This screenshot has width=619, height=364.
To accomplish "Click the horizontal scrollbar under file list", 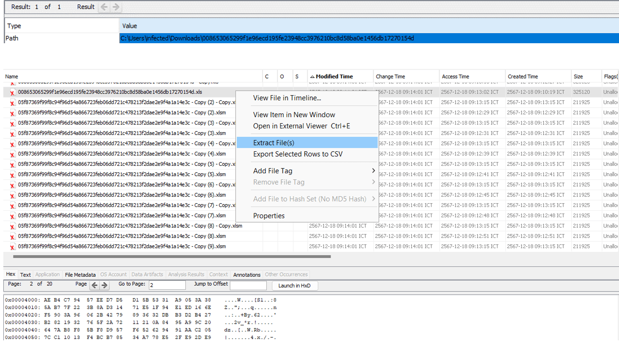I will (172, 257).
